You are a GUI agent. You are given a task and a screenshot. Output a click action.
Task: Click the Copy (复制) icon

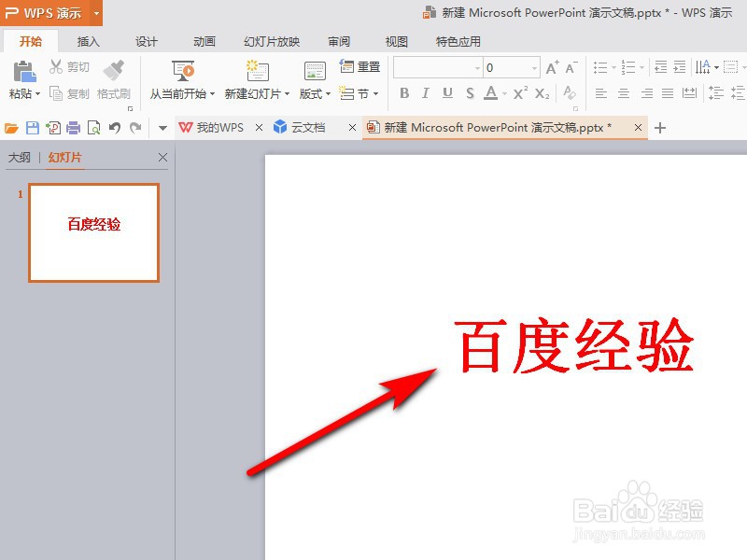point(56,93)
